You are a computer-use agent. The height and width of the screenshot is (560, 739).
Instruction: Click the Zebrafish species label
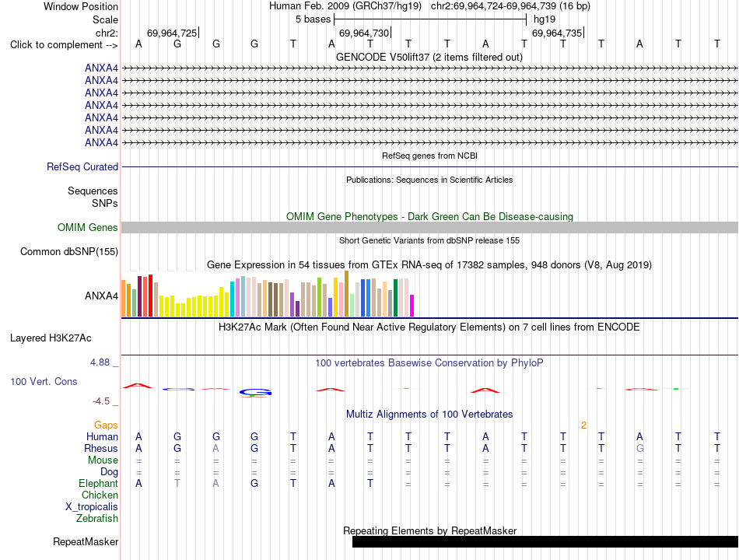(x=97, y=519)
